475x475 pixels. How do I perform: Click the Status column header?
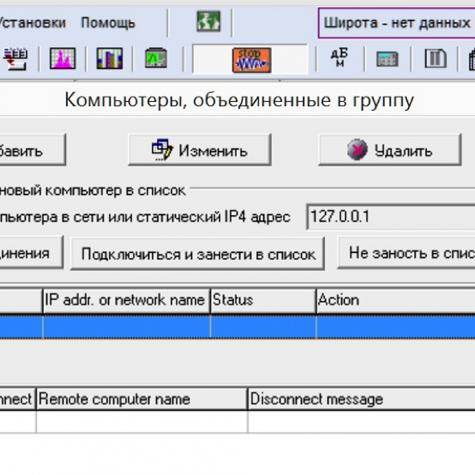[x=263, y=300]
